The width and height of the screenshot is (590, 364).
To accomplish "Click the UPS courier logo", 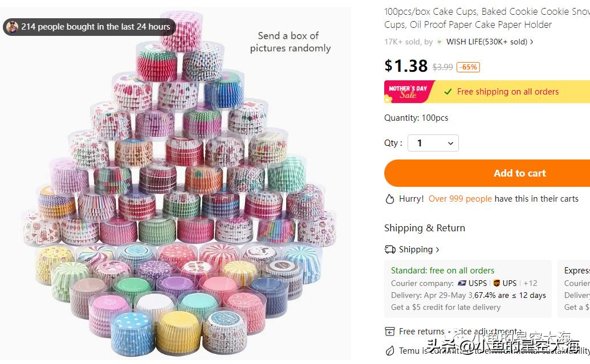I will pos(497,283).
